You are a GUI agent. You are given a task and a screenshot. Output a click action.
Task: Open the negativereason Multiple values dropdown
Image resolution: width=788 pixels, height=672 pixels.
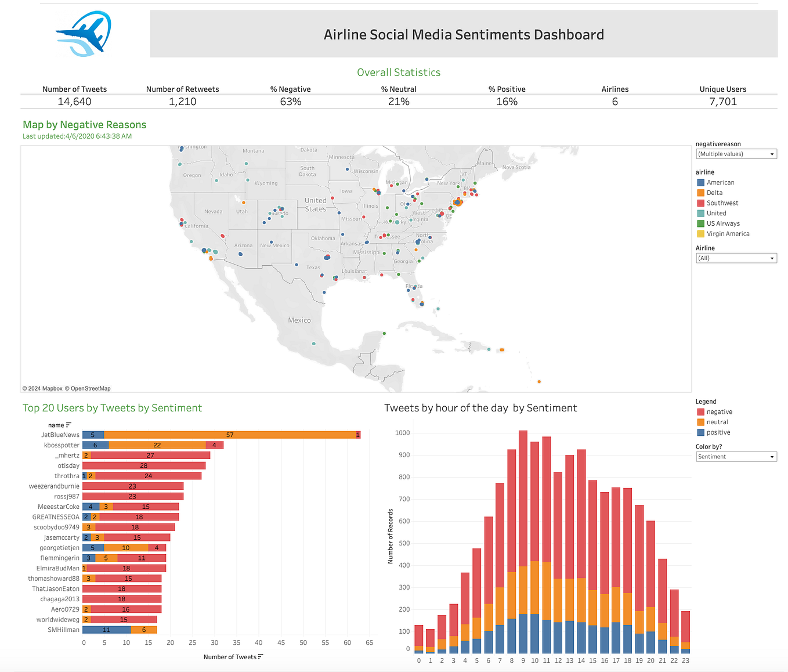point(771,154)
